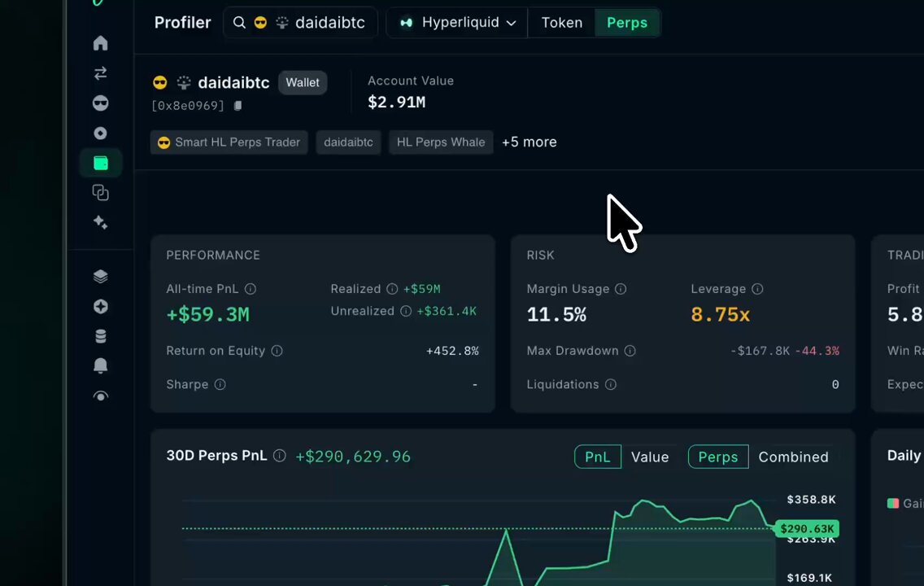The image size is (924, 586).
Task: Click the $290.63K chart value marker
Action: coord(807,529)
